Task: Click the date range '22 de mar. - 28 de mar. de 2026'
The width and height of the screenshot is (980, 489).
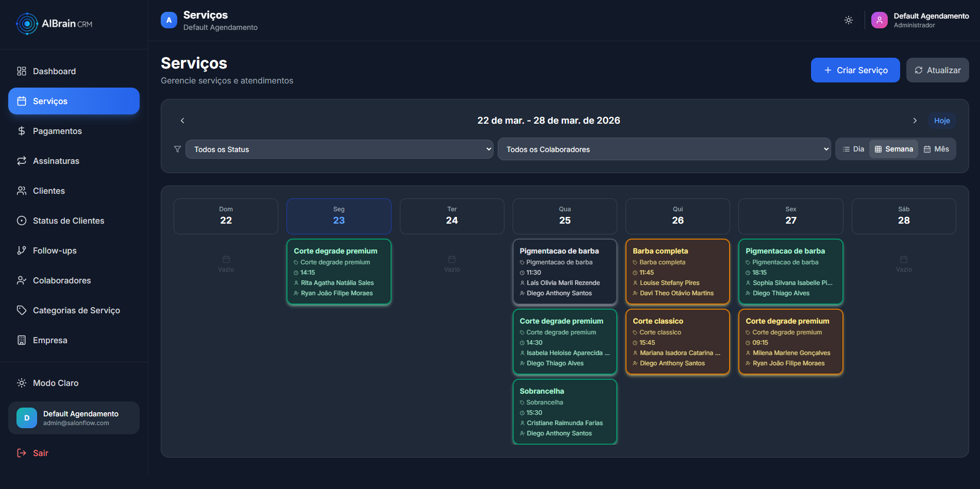Action: 549,121
